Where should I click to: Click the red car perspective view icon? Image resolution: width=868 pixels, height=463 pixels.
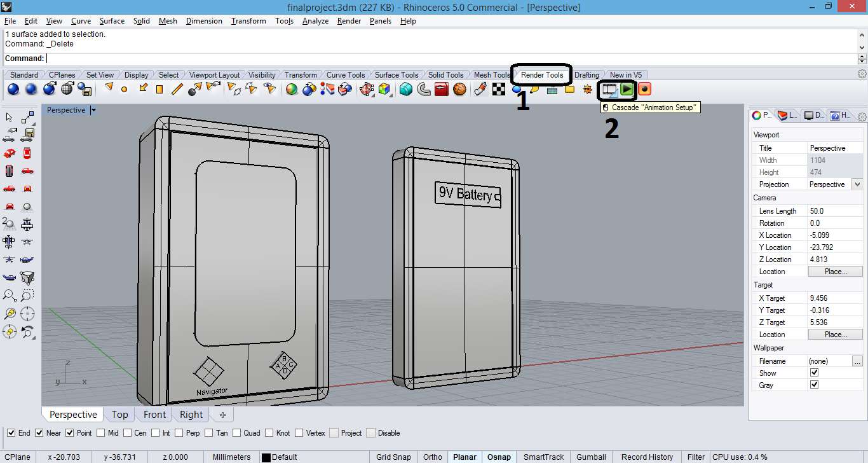10,153
